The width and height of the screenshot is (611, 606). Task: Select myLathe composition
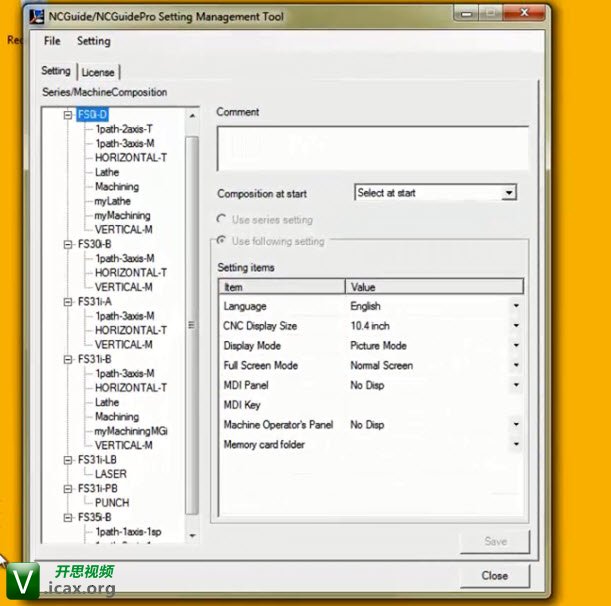tap(113, 201)
